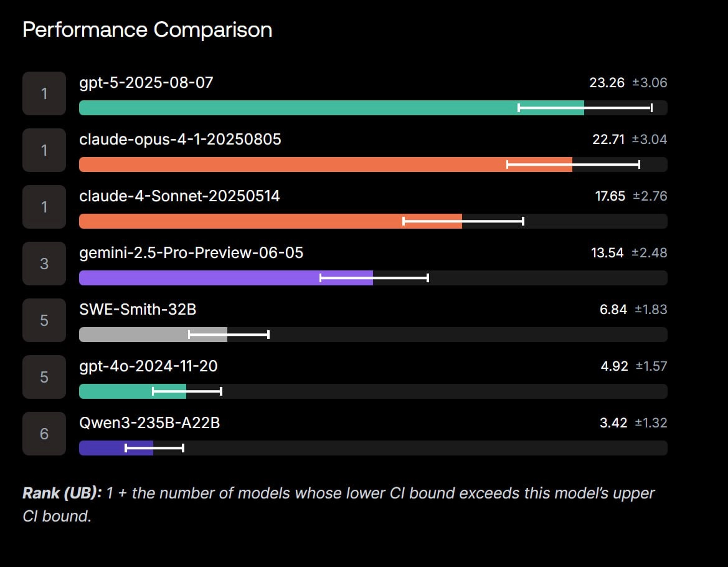Open the gemini-2.5-Pro-Preview-06-05 model label
The image size is (728, 567).
point(191,252)
